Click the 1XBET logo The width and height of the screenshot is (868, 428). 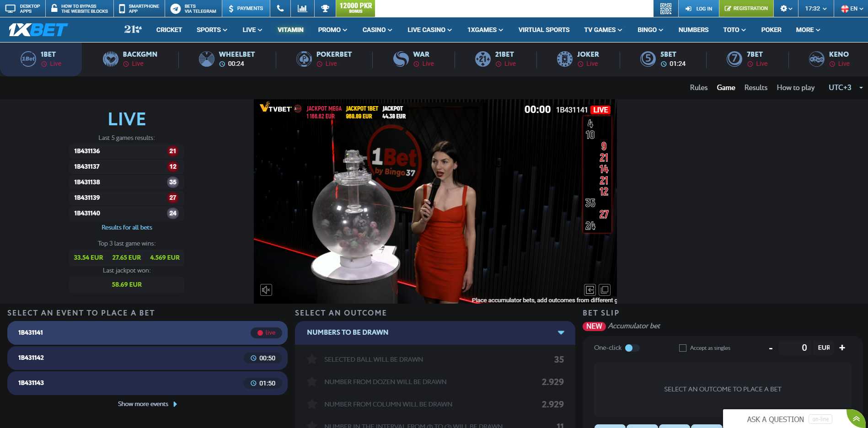click(38, 30)
